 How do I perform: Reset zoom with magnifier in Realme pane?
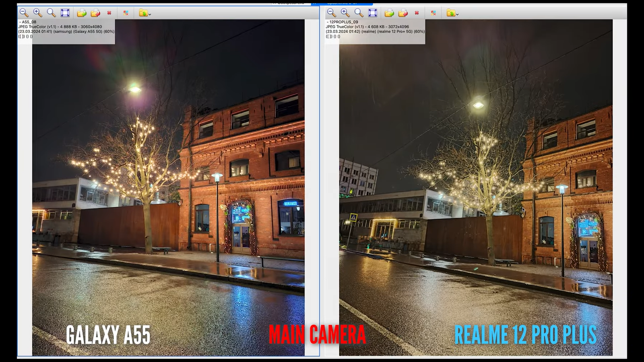359,13
